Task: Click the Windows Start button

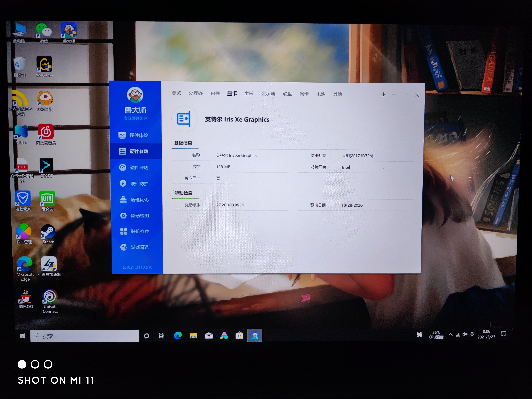Action: [x=23, y=336]
